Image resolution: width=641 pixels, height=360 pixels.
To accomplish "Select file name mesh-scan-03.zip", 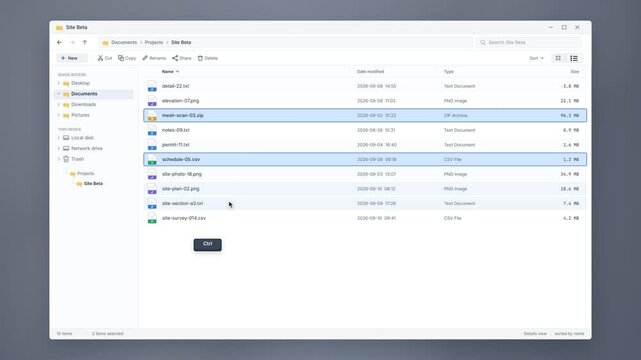I will point(183,115).
